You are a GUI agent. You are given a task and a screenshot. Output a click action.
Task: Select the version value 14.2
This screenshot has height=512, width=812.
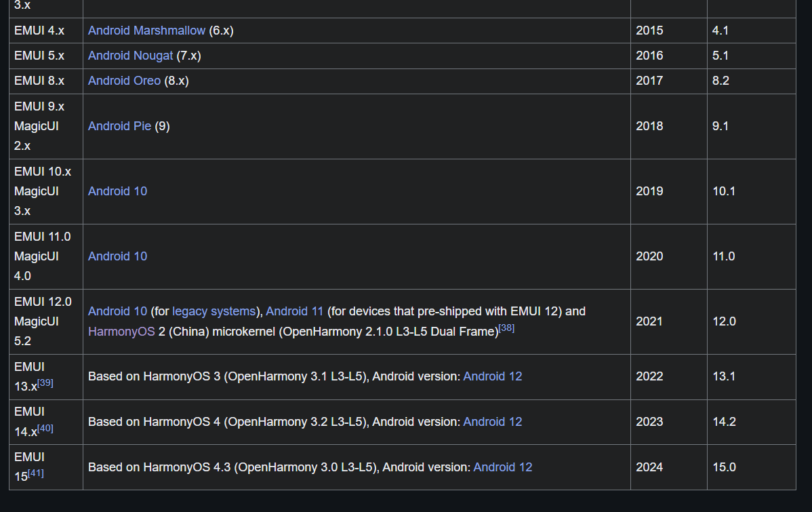tap(724, 422)
